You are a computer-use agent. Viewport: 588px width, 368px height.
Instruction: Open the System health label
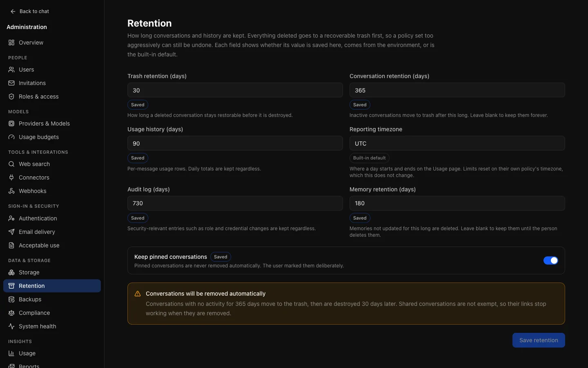[x=38, y=326]
